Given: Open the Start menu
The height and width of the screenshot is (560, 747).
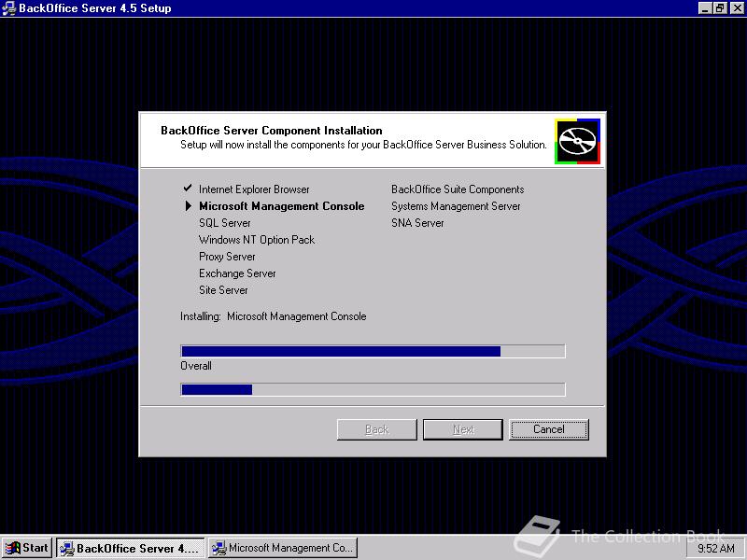Looking at the screenshot, I should coord(27,548).
